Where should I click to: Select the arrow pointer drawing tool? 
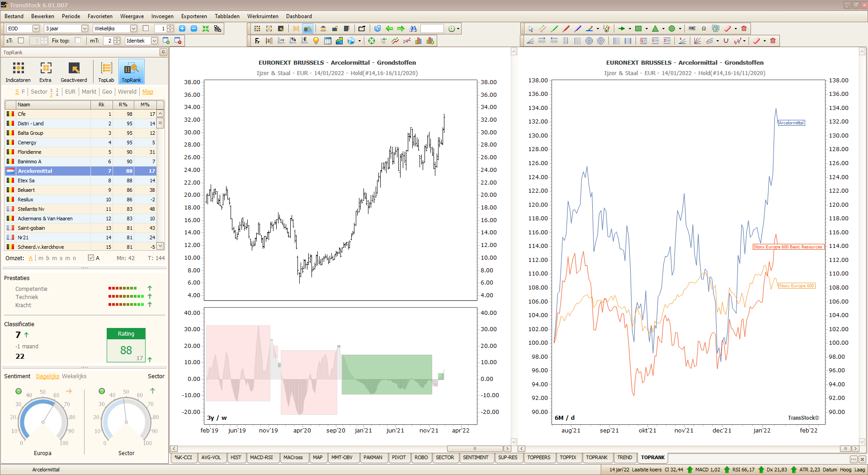coord(531,28)
